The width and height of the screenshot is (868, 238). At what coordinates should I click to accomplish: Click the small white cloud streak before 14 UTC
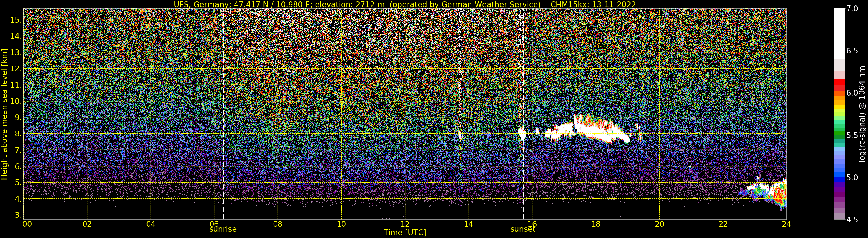point(460,135)
